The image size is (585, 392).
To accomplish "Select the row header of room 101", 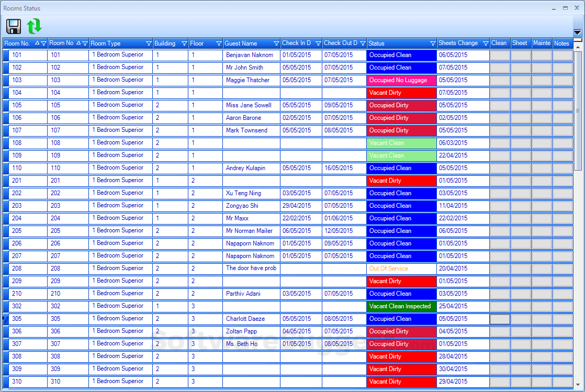I will [x=6, y=55].
